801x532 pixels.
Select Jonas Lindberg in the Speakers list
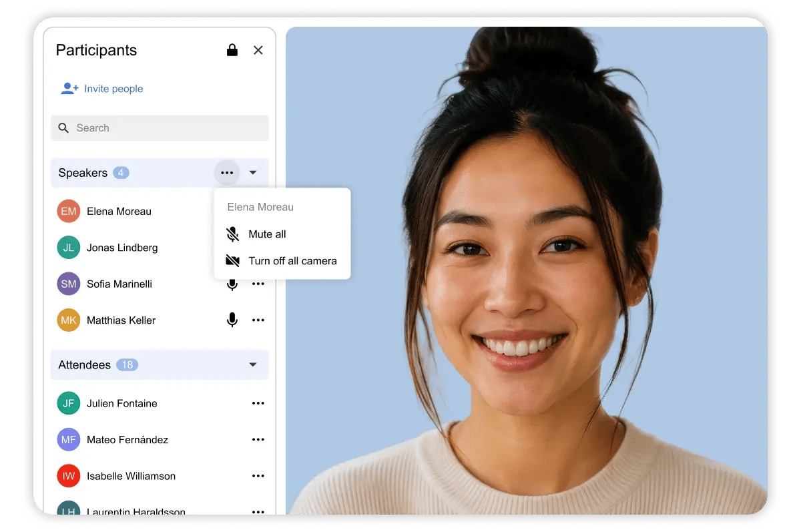coord(122,248)
